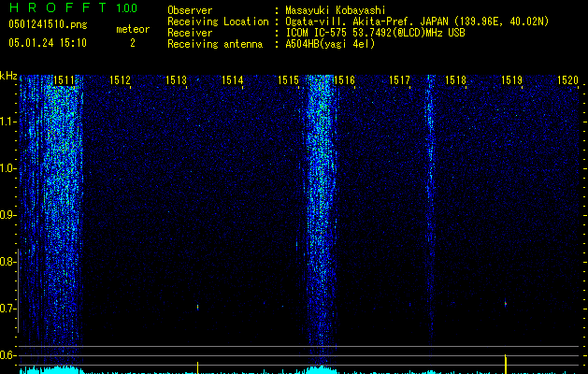Click the receiving location Ogata-vill. Akita-Pref. JAPAN text
Viewport: 588px width, 374px height.
tap(417, 22)
